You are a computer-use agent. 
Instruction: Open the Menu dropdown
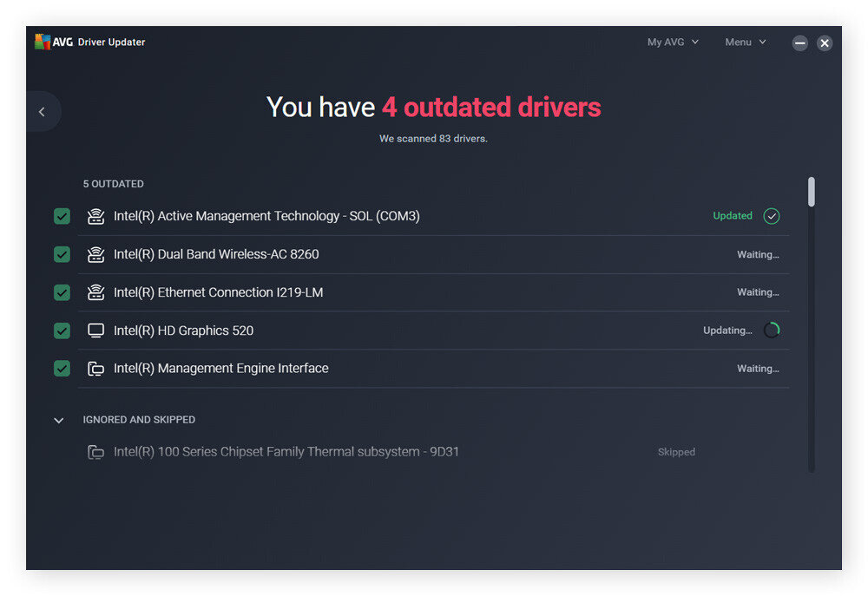pos(745,42)
